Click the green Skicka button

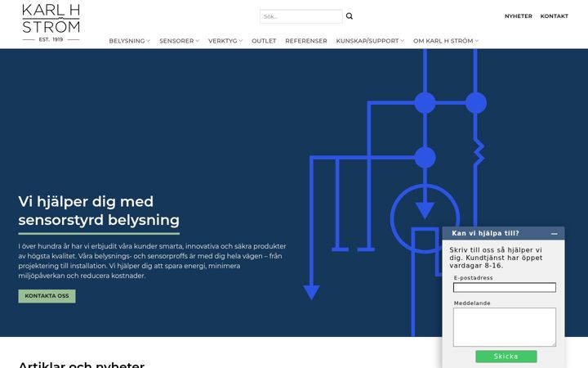click(506, 357)
